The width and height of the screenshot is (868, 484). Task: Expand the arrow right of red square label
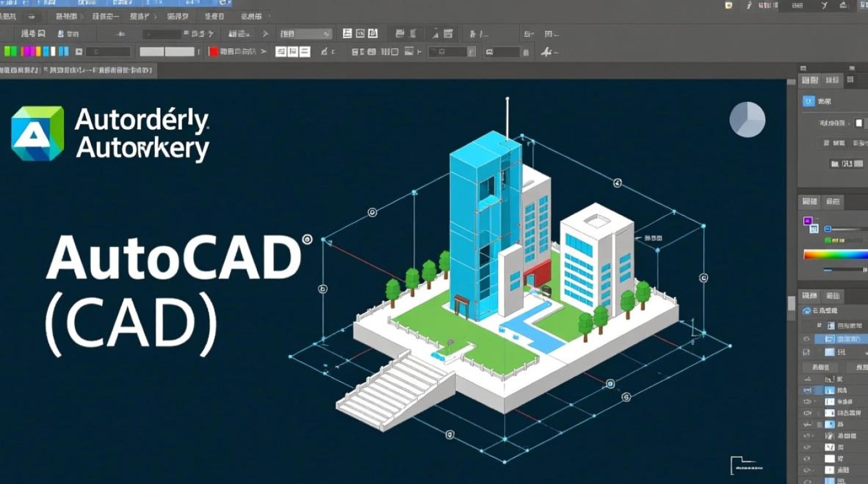(x=263, y=52)
